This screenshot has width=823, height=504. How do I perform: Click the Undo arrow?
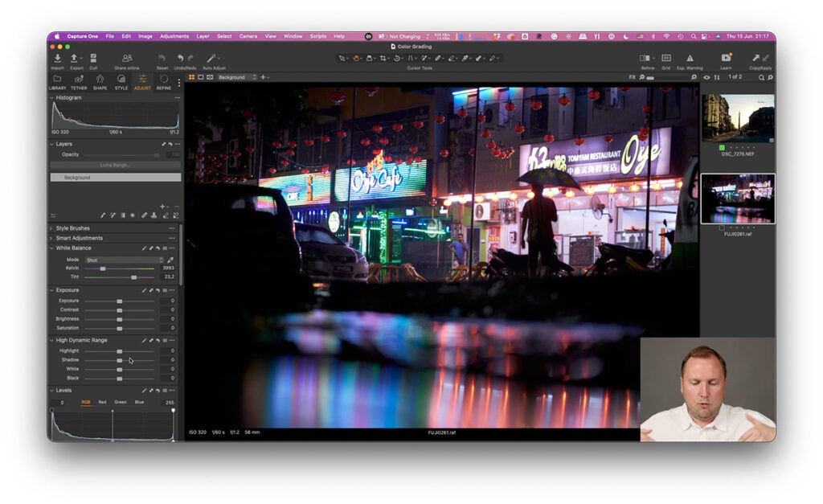point(180,58)
